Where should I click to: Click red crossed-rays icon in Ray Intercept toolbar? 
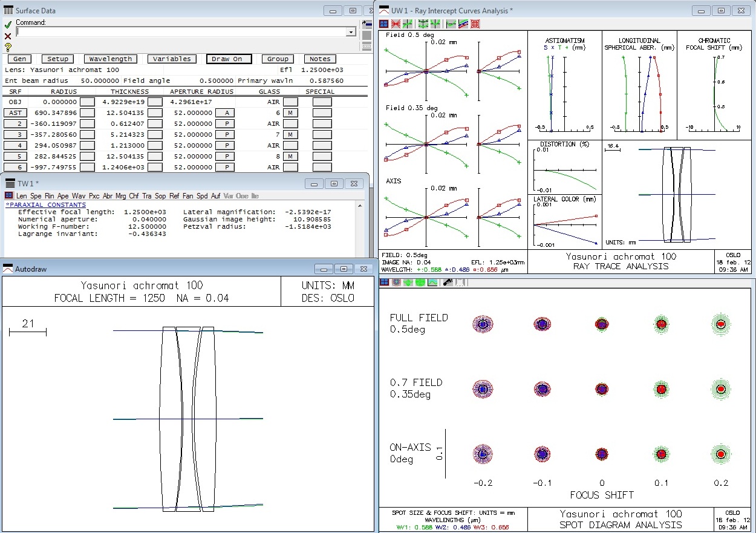pos(396,24)
